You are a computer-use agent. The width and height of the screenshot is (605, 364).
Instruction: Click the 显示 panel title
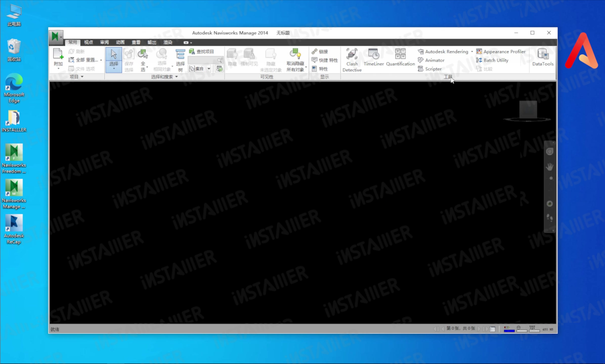pyautogui.click(x=324, y=77)
